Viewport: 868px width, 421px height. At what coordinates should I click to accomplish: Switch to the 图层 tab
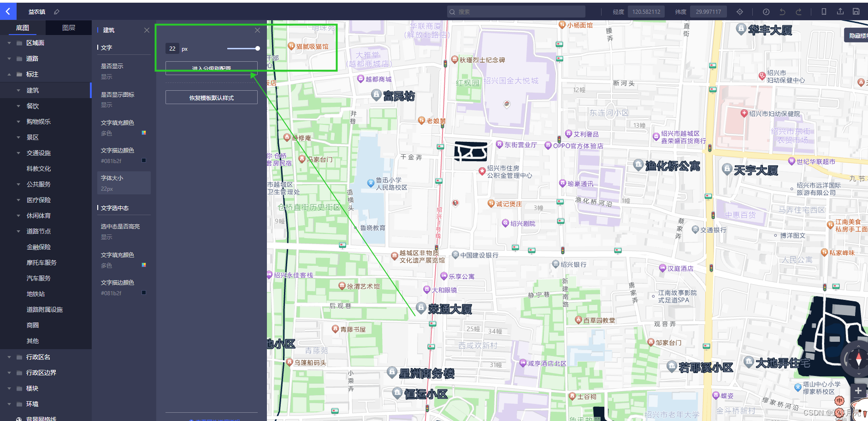pos(68,28)
